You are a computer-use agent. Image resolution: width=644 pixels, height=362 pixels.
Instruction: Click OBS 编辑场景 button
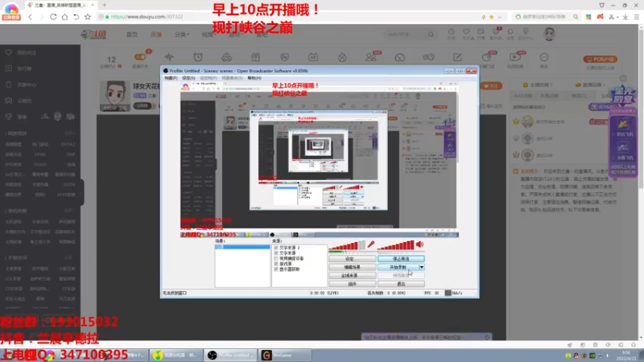[352, 267]
